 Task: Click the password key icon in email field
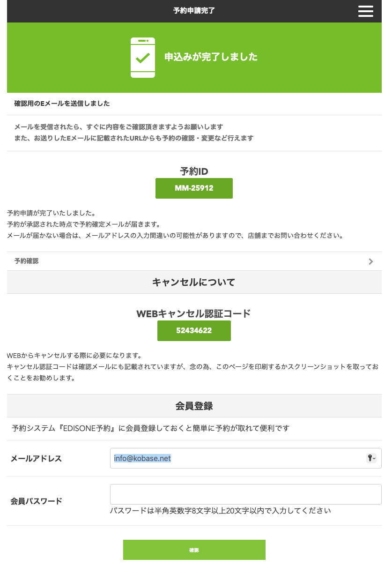point(371,458)
